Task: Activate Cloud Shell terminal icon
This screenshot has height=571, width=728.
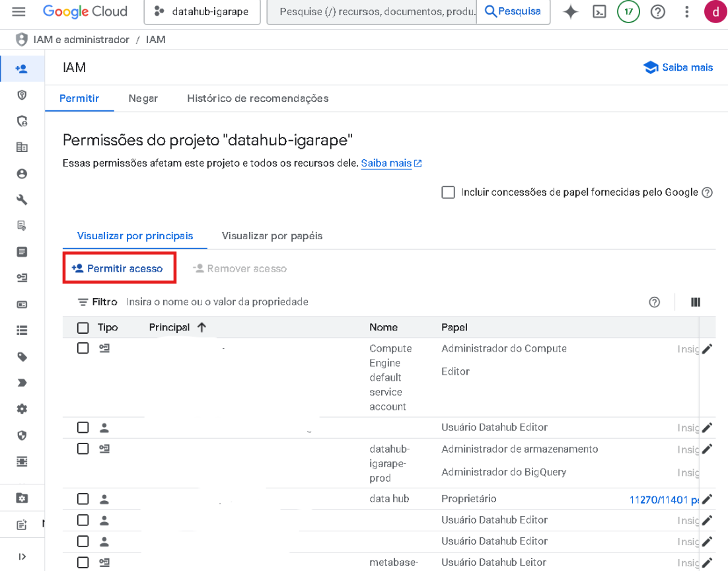Action: [x=599, y=12]
